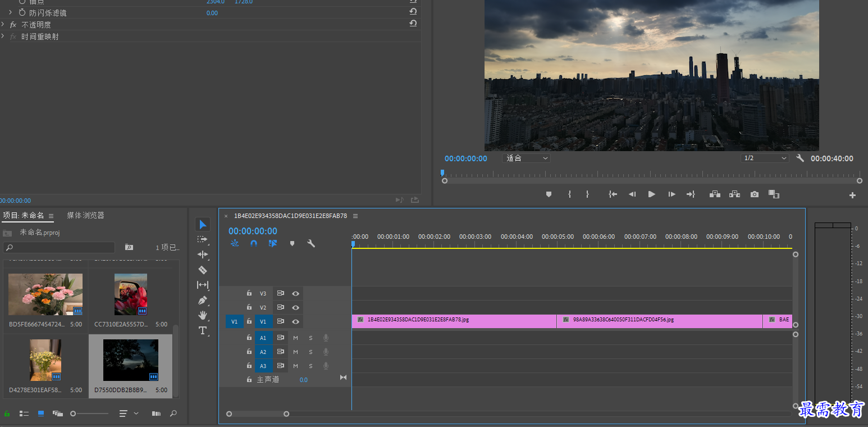
Task: Select the Hand tool
Action: pos(203,315)
